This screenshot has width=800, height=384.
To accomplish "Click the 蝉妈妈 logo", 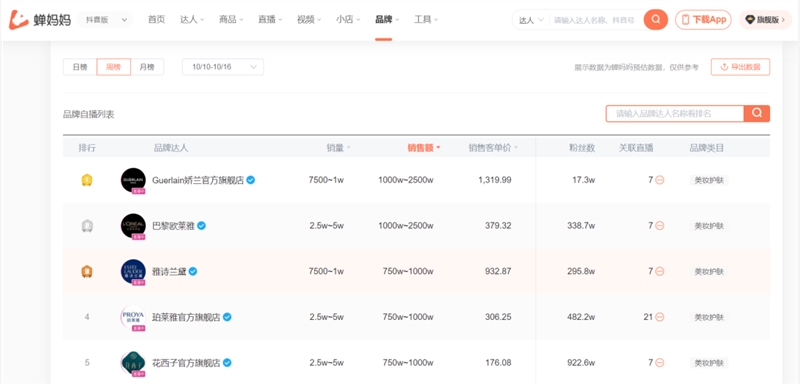I will tap(39, 20).
